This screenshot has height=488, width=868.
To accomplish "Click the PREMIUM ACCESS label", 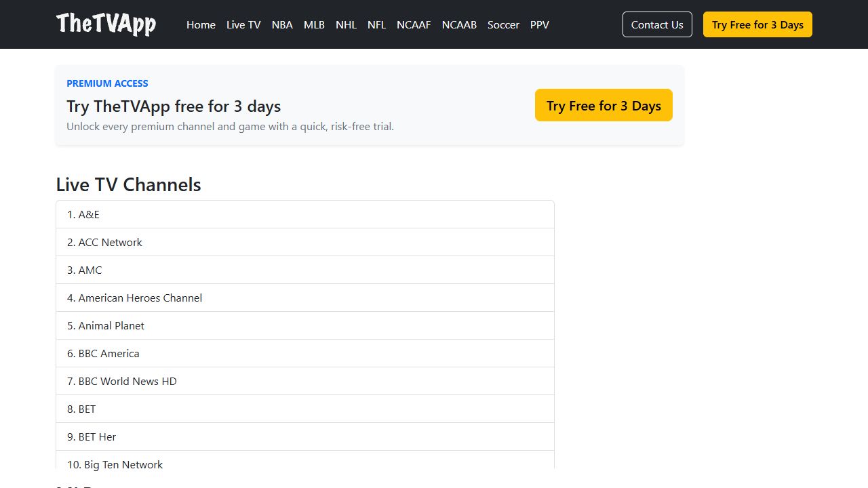I will tap(107, 83).
